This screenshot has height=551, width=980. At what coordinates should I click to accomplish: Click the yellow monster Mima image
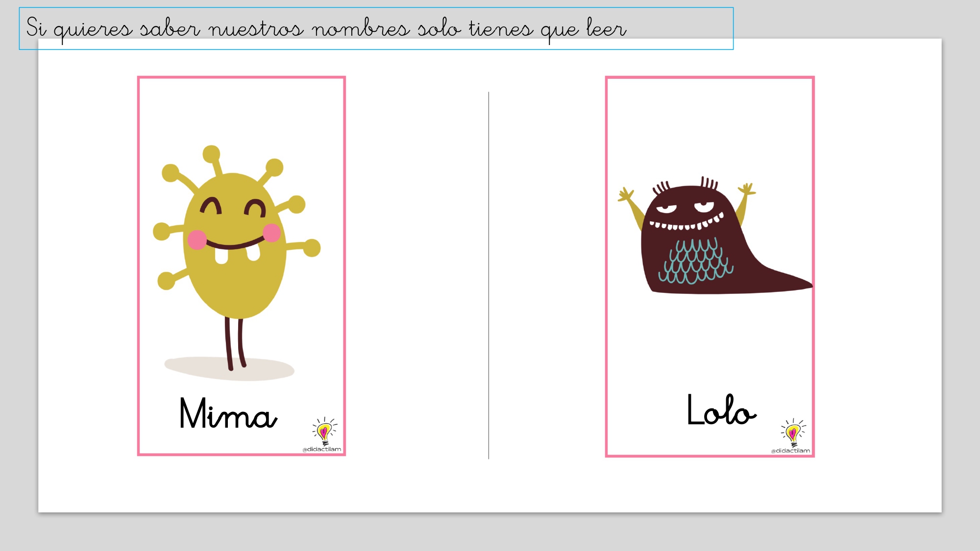237,263
